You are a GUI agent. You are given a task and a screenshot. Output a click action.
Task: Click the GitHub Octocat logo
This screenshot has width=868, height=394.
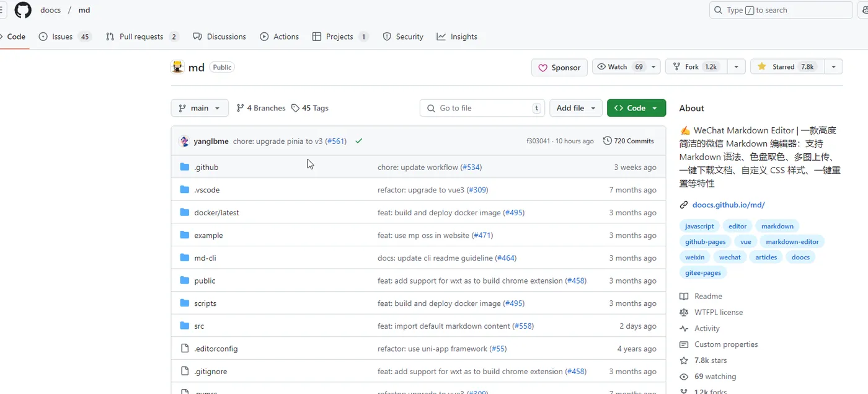click(x=23, y=10)
